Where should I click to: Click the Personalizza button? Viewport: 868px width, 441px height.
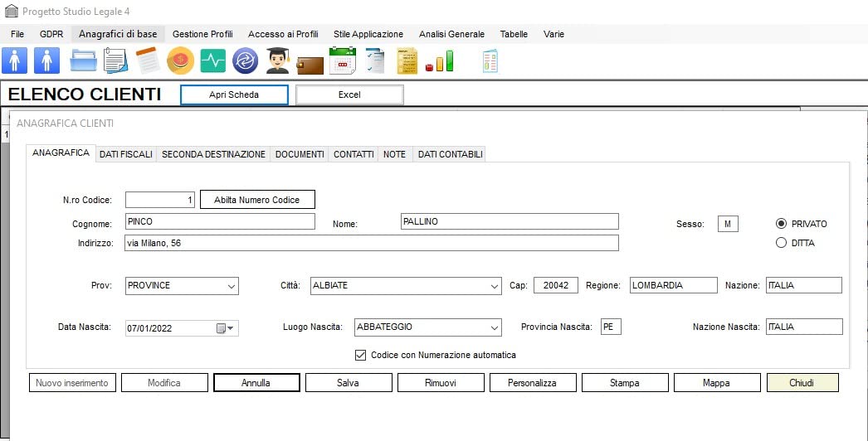tap(533, 382)
